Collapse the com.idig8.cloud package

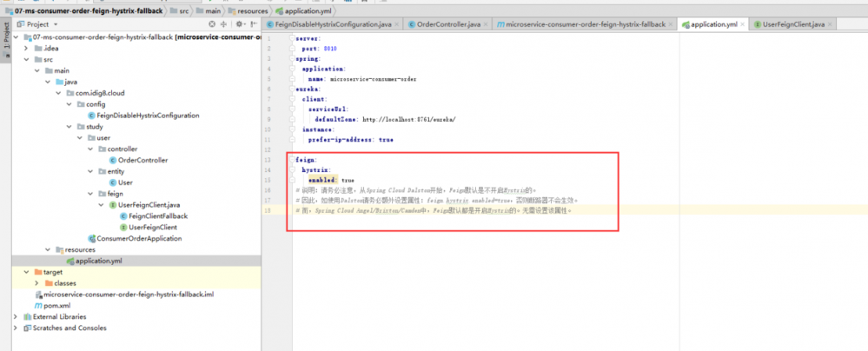point(59,93)
